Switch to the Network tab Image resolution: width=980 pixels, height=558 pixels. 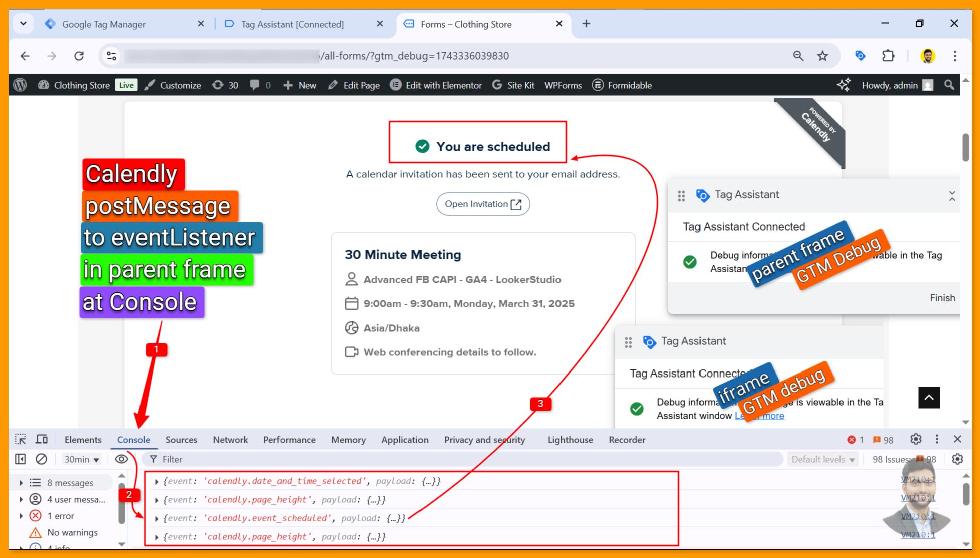click(230, 440)
